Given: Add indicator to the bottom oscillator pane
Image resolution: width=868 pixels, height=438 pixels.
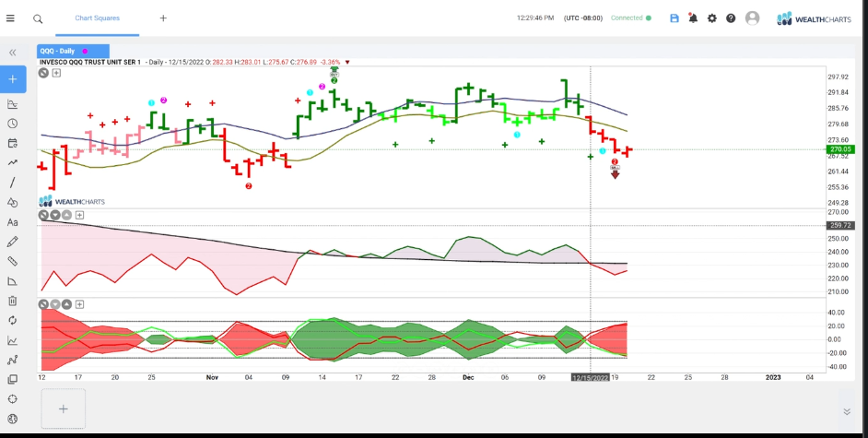Looking at the screenshot, I should (80, 304).
